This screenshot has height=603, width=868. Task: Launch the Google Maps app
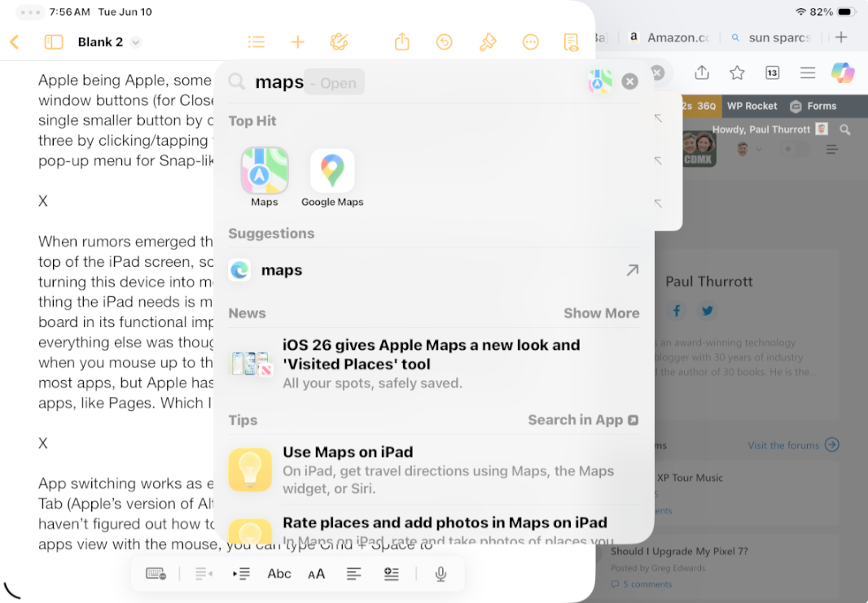[x=332, y=171]
